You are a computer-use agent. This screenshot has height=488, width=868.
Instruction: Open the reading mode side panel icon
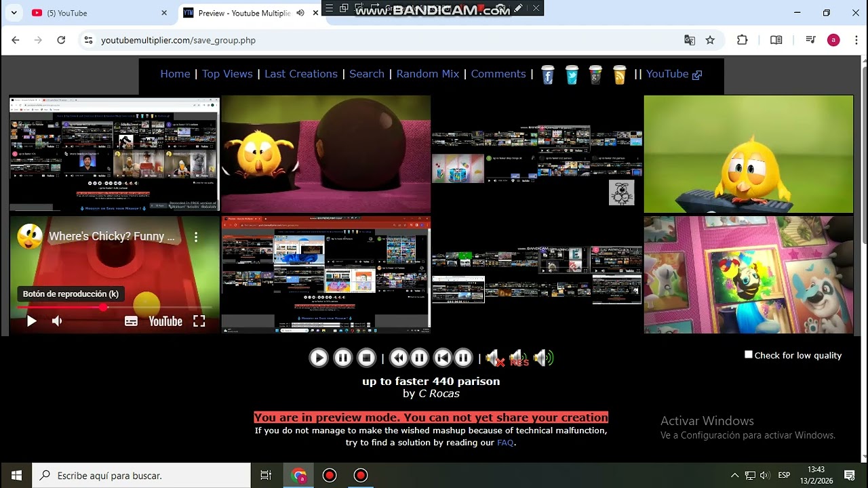click(776, 40)
